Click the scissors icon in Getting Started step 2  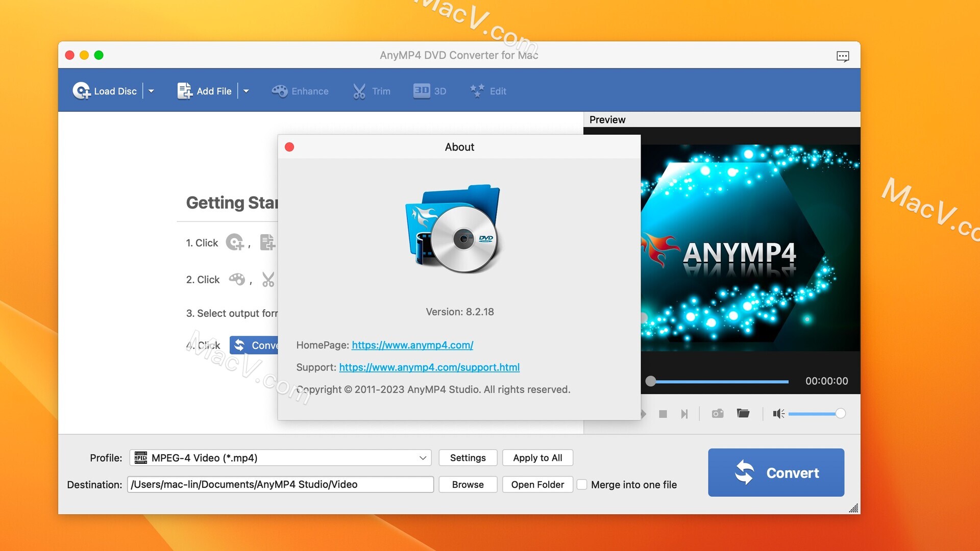[x=268, y=279]
